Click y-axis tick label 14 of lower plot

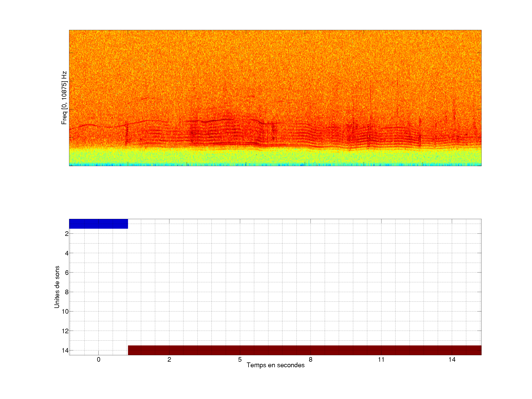coord(65,350)
